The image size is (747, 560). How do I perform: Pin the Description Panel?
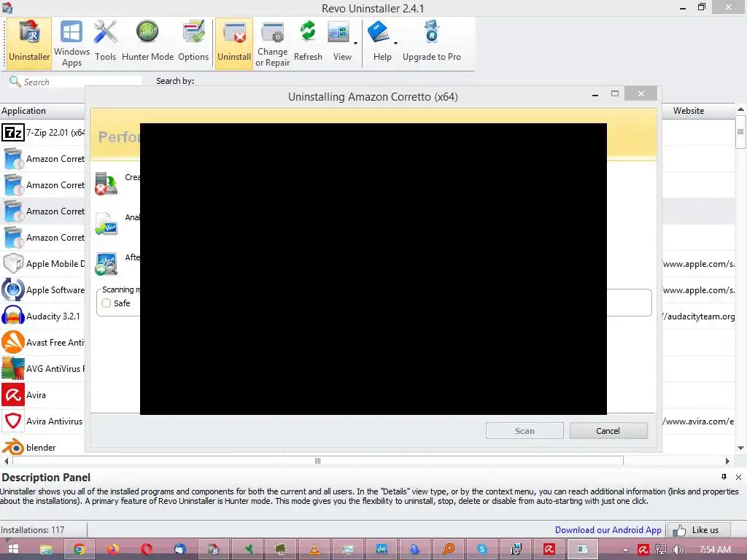(x=724, y=477)
